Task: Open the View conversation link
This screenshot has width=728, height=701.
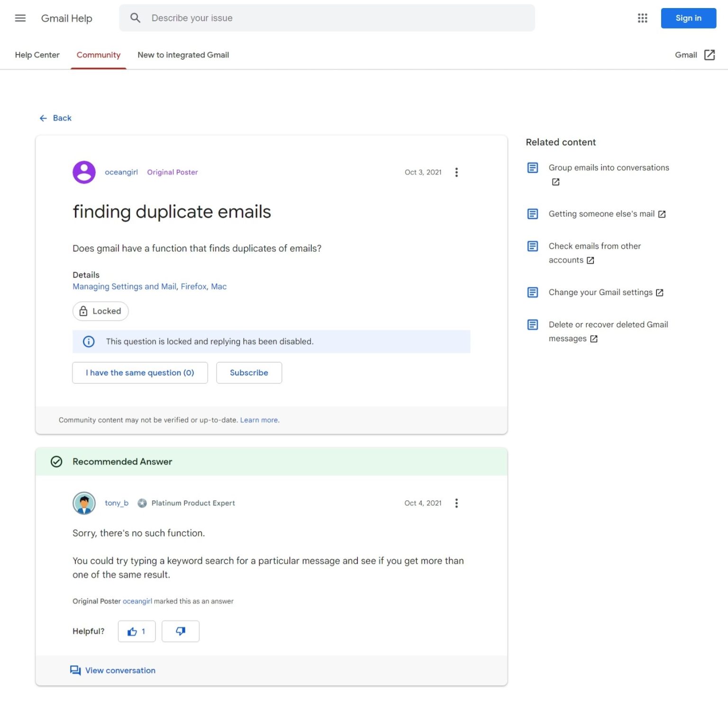Action: click(x=120, y=671)
